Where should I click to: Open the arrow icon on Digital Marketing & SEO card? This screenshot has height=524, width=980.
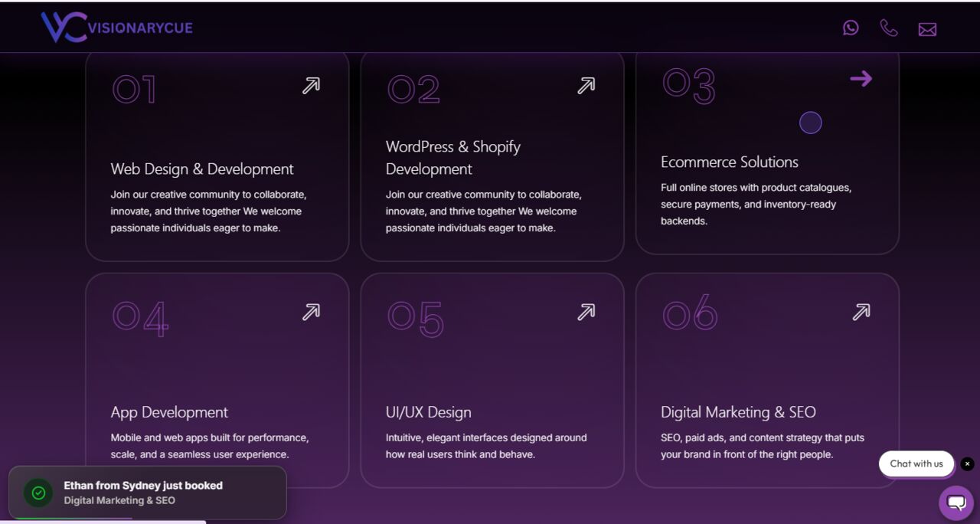[x=861, y=312]
